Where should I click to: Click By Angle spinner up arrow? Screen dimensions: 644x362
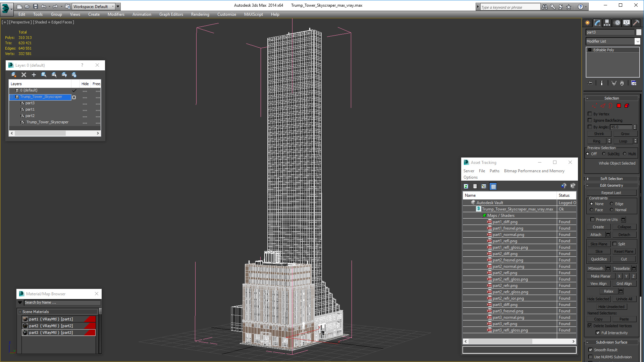635,126
